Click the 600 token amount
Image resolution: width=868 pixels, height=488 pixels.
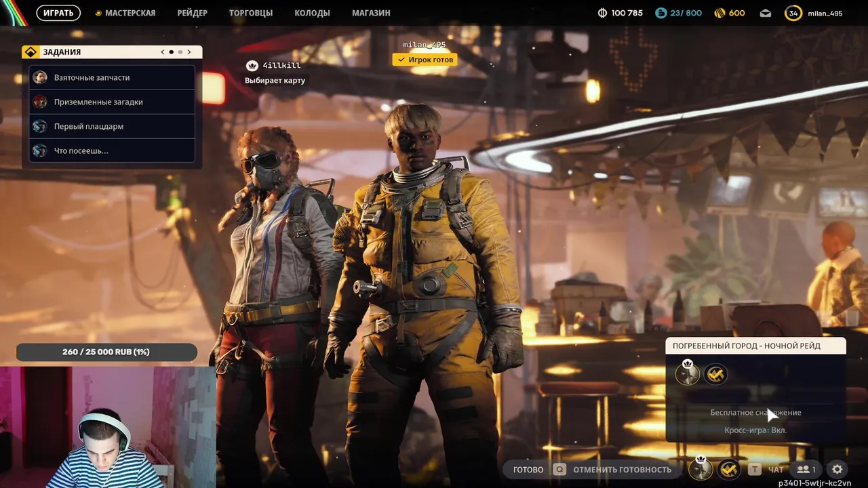pos(737,13)
